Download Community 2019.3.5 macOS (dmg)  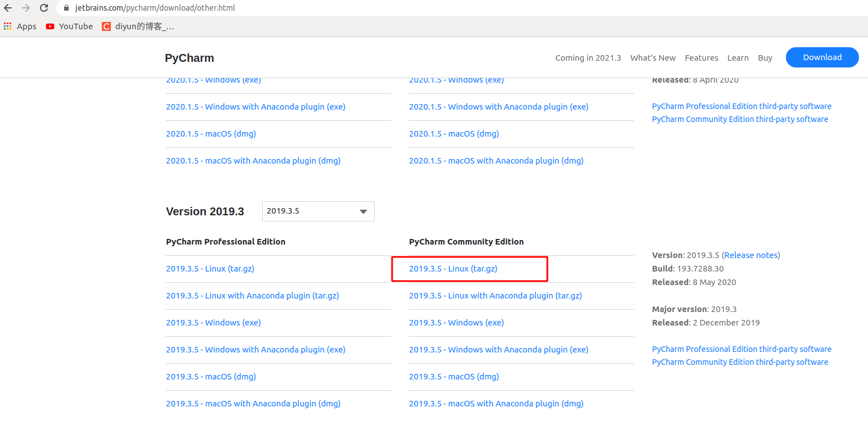click(454, 377)
